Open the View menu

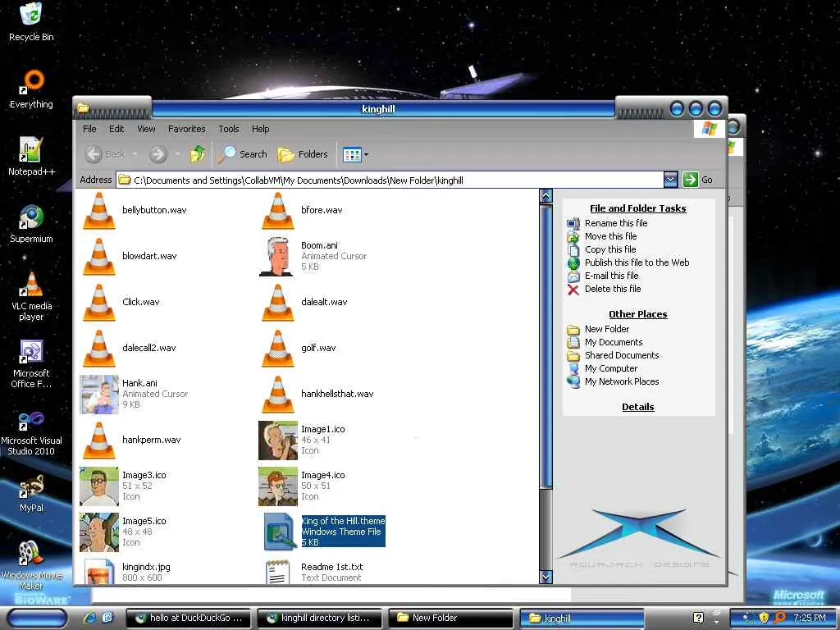(146, 129)
